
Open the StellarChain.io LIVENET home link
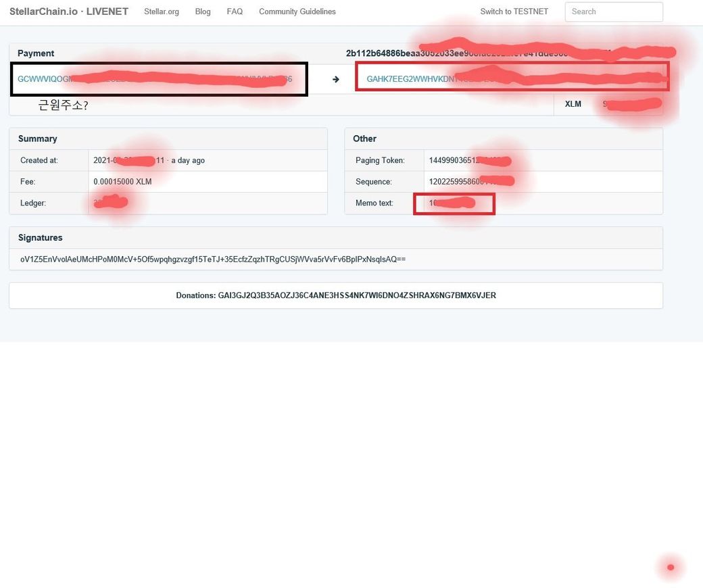[68, 11]
